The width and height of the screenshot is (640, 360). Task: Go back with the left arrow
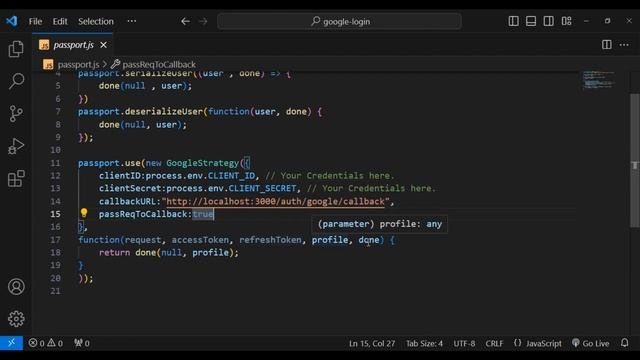185,21
